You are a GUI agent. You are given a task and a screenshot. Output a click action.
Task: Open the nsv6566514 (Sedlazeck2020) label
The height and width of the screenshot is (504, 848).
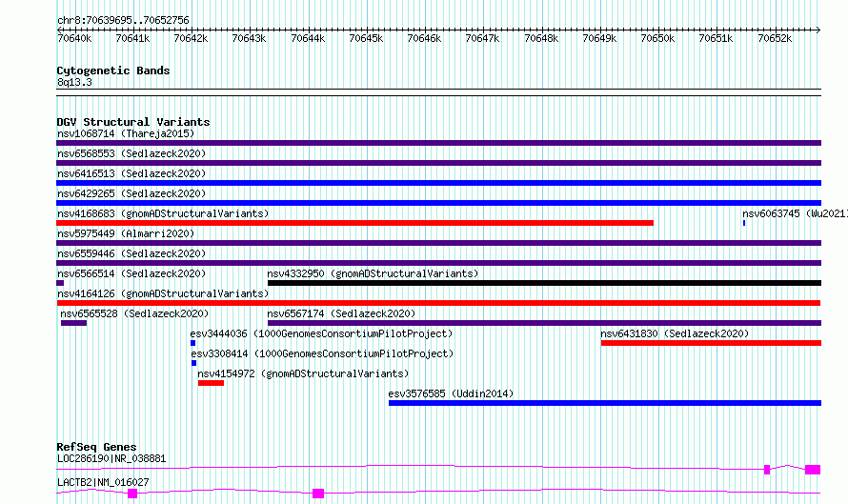coord(131,273)
